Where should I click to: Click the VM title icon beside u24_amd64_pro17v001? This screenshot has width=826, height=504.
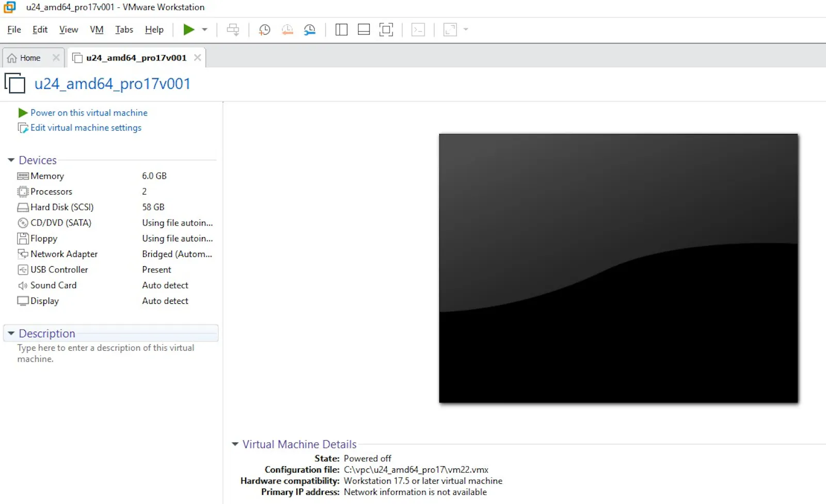(x=15, y=83)
